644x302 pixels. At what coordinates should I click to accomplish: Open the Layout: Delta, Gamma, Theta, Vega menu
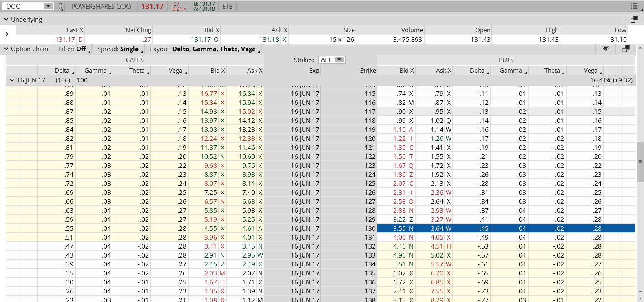(x=203, y=49)
